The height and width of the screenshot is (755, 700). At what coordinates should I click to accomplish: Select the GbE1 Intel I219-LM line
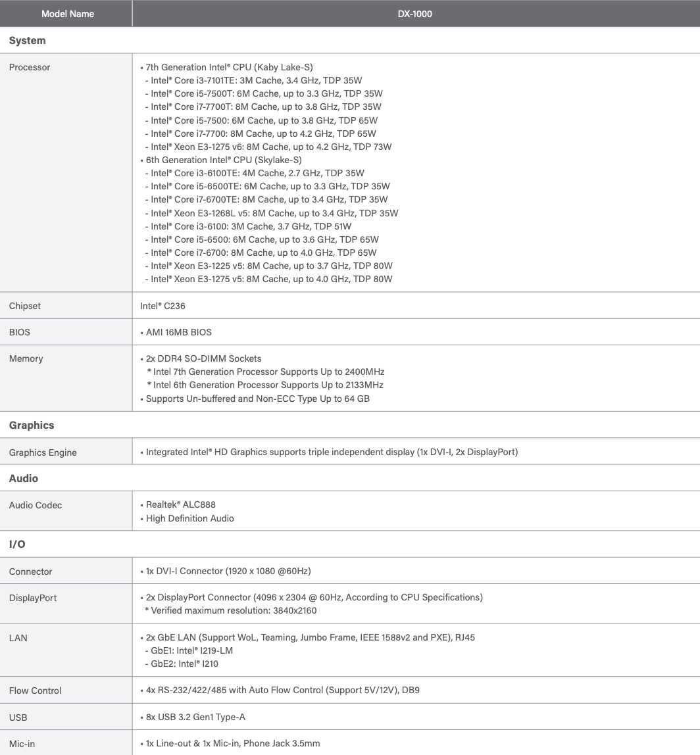pyautogui.click(x=189, y=650)
